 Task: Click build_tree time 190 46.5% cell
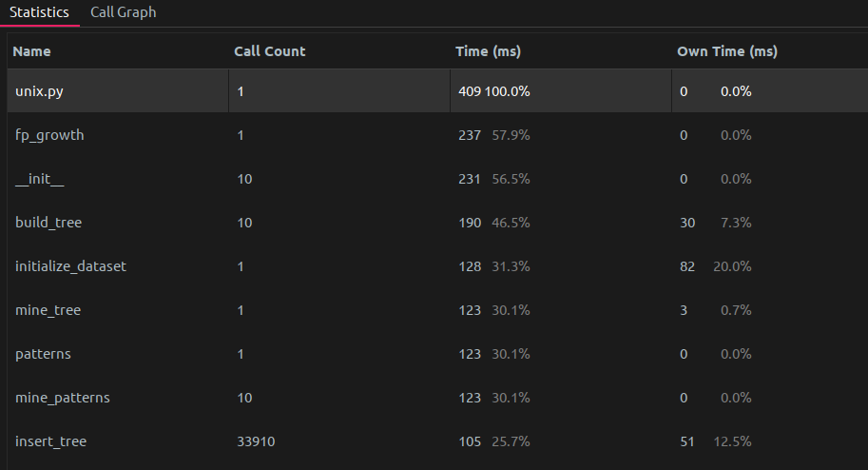coord(493,223)
